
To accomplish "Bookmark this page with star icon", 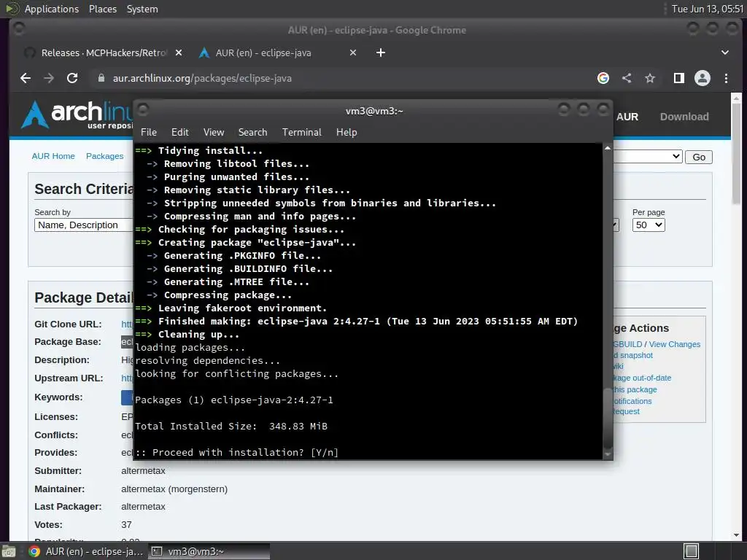I will [x=650, y=78].
